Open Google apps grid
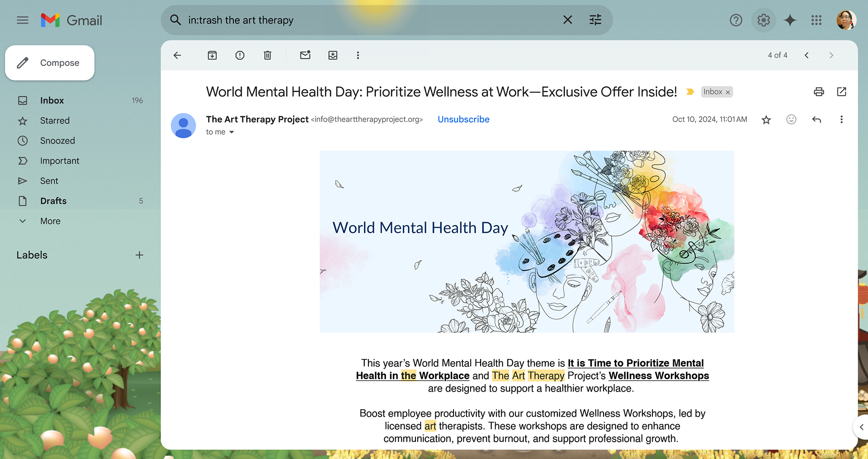The image size is (868, 459). [816, 20]
